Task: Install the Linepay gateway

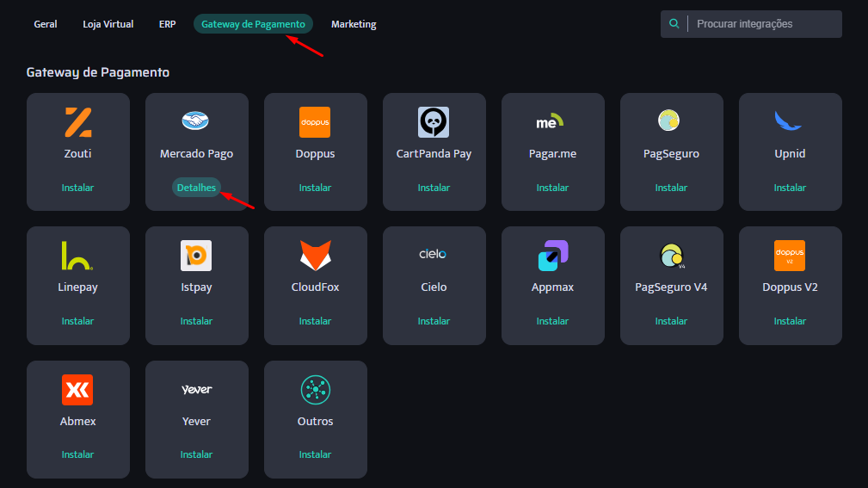Action: pos(77,321)
